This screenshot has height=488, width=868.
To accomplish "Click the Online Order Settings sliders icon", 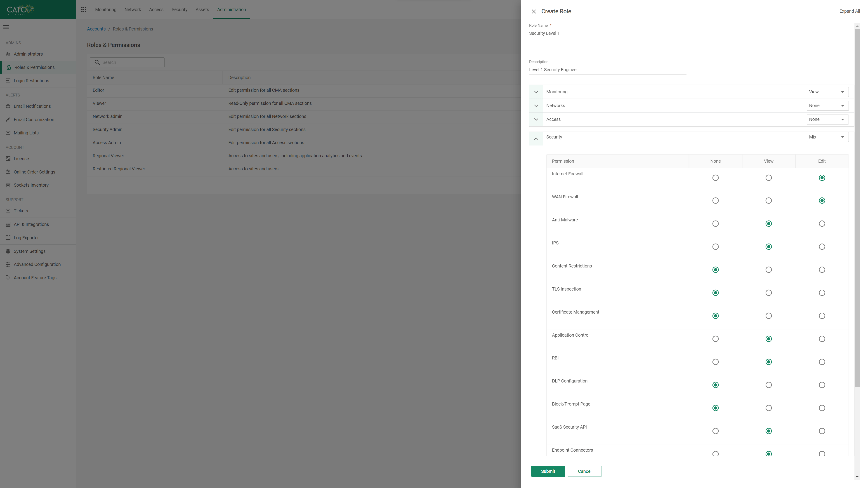I will coord(8,172).
